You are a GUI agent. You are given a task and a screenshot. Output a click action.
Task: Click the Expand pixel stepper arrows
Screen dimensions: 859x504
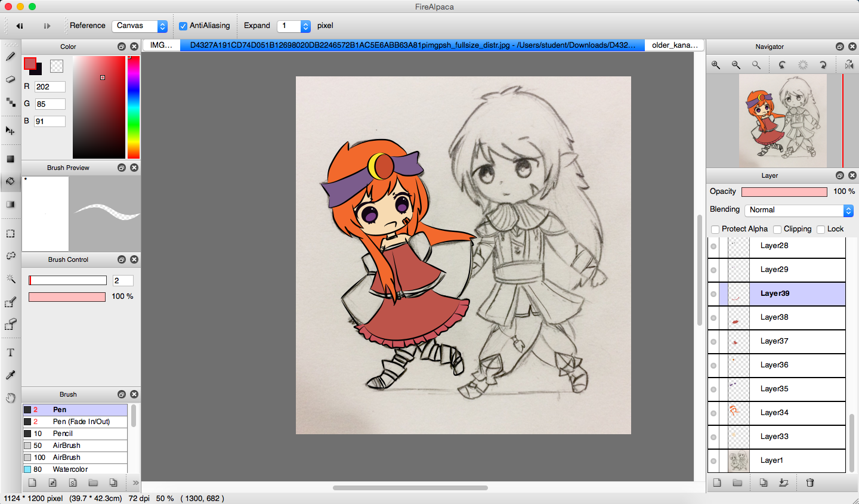305,26
